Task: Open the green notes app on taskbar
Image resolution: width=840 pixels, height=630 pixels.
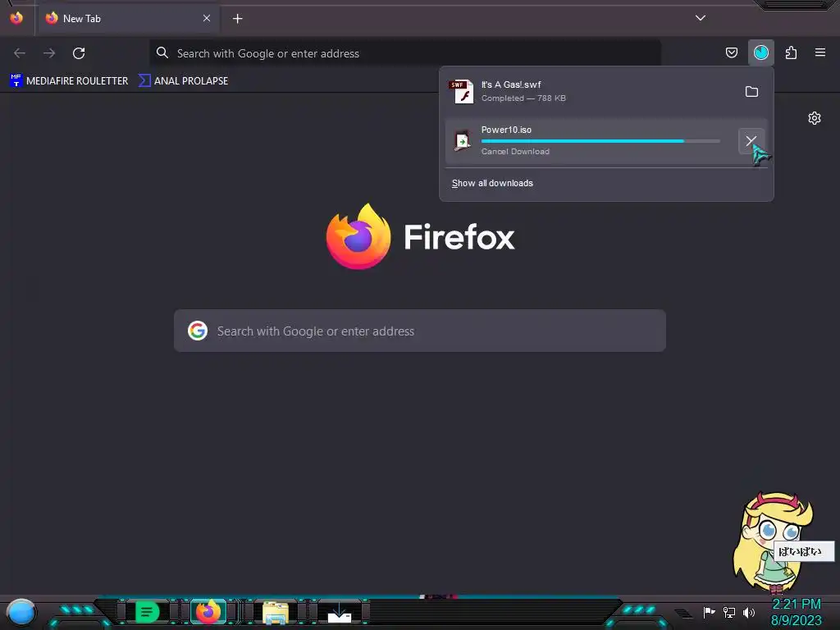Action: [147, 611]
